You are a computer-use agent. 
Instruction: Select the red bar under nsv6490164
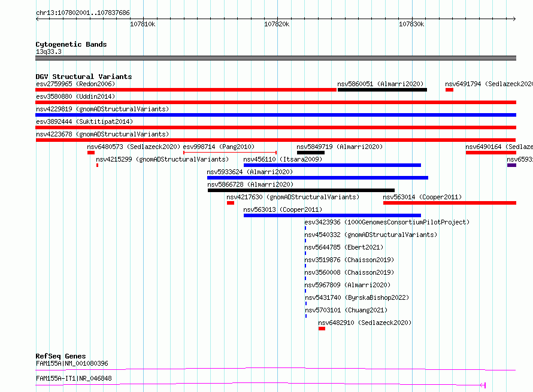[491, 153]
